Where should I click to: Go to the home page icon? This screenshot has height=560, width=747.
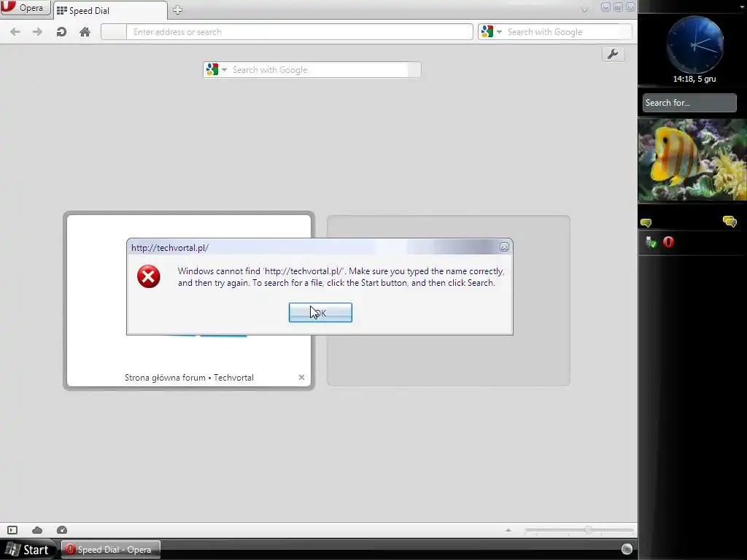pyautogui.click(x=85, y=32)
